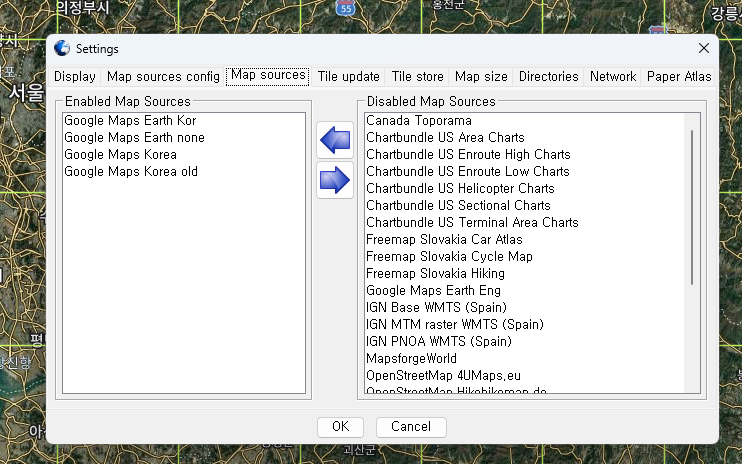Select Google Maps Earth Kor in enabled list
Screen dimensions: 742x464
point(184,121)
